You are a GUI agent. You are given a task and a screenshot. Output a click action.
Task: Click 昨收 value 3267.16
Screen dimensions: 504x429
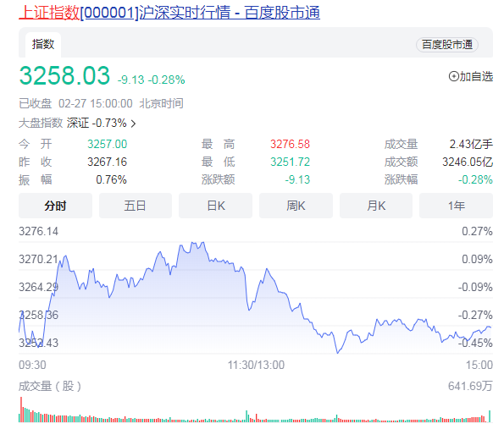tap(108, 162)
